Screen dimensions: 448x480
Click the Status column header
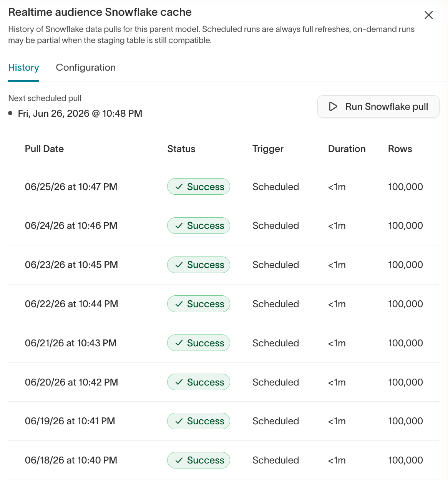click(x=181, y=149)
